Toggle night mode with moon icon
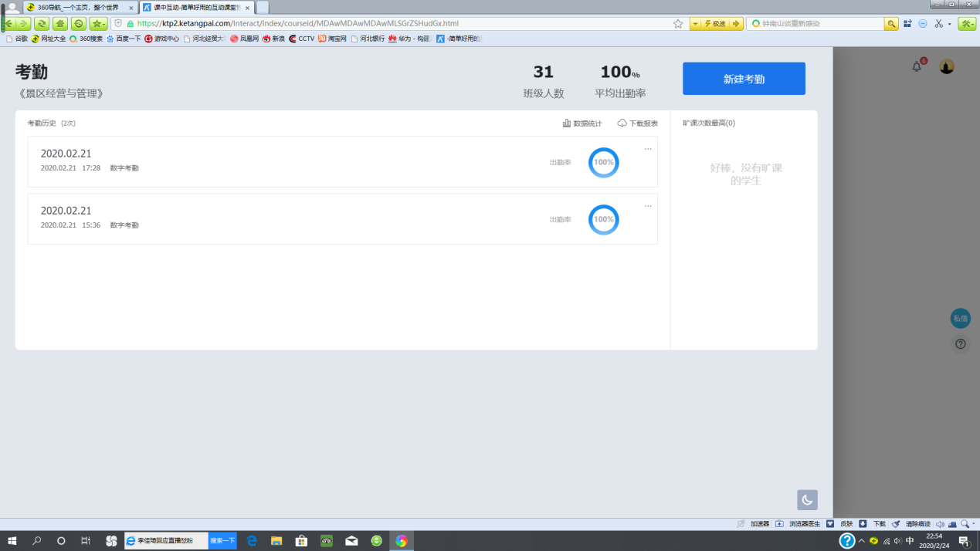980x551 pixels. pyautogui.click(x=807, y=500)
